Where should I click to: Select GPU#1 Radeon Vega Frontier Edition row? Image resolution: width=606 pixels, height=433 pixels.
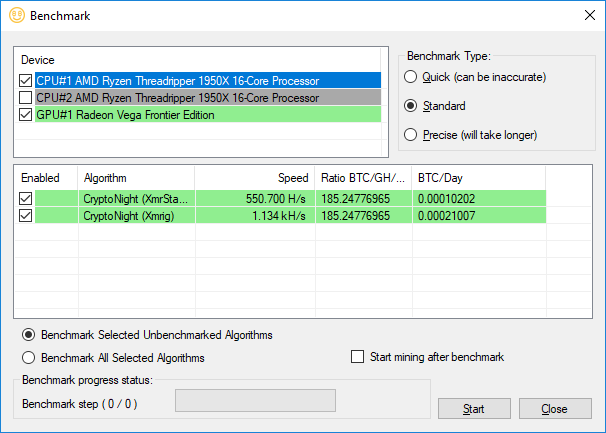tap(208, 114)
